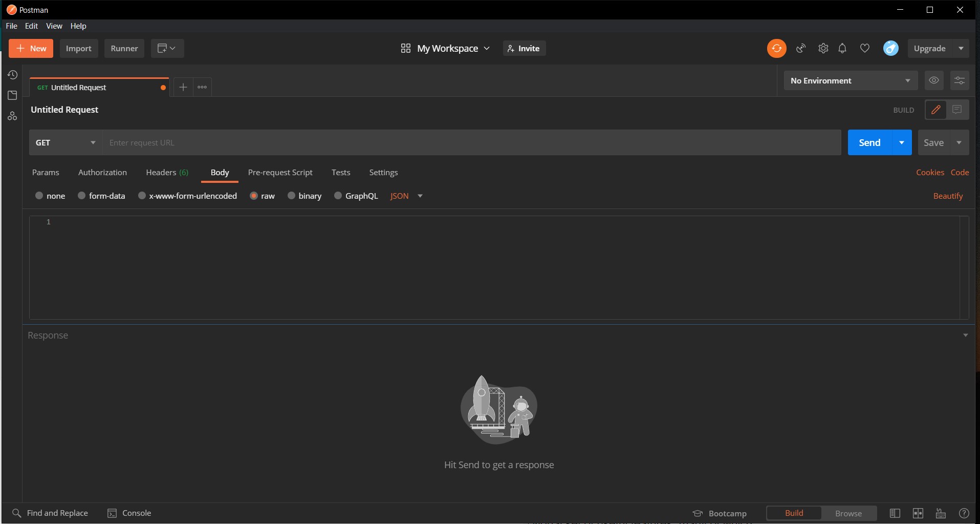Click the Import button
The image size is (980, 524).
click(79, 48)
